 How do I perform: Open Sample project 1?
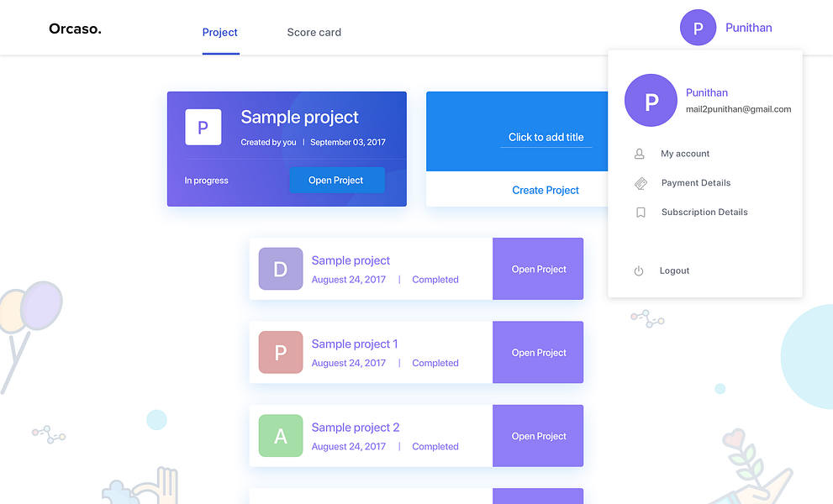(x=538, y=352)
